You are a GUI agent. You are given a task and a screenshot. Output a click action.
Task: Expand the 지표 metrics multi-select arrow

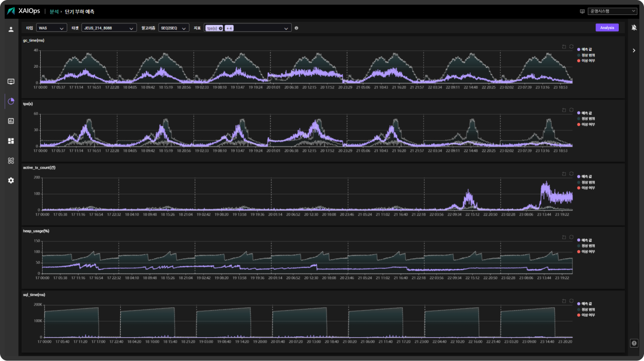[x=286, y=28]
